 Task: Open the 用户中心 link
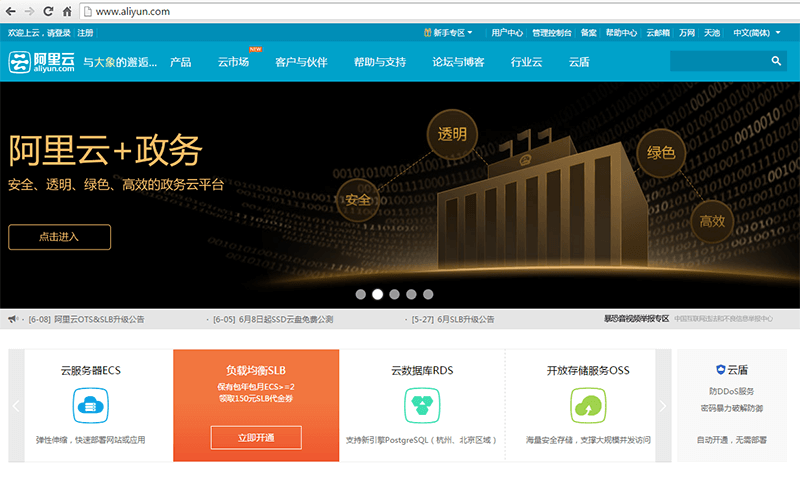point(507,33)
